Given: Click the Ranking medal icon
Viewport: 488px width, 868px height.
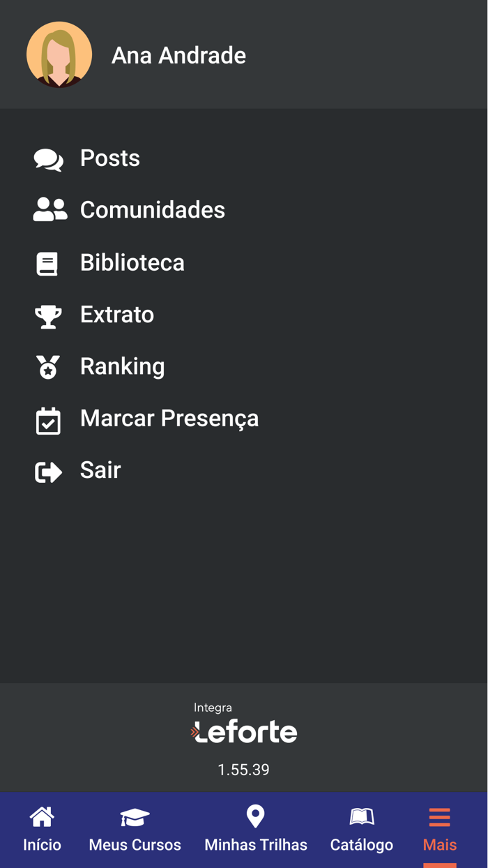Looking at the screenshot, I should pyautogui.click(x=48, y=367).
